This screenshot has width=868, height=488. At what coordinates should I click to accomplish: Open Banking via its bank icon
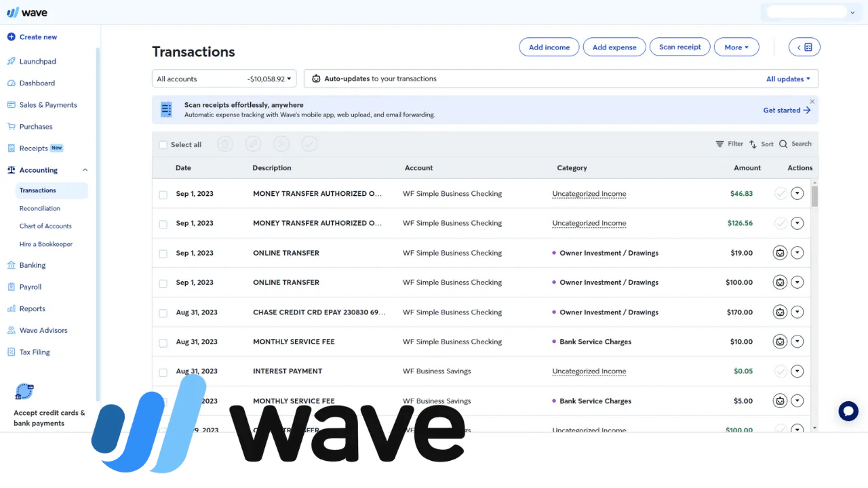[11, 265]
